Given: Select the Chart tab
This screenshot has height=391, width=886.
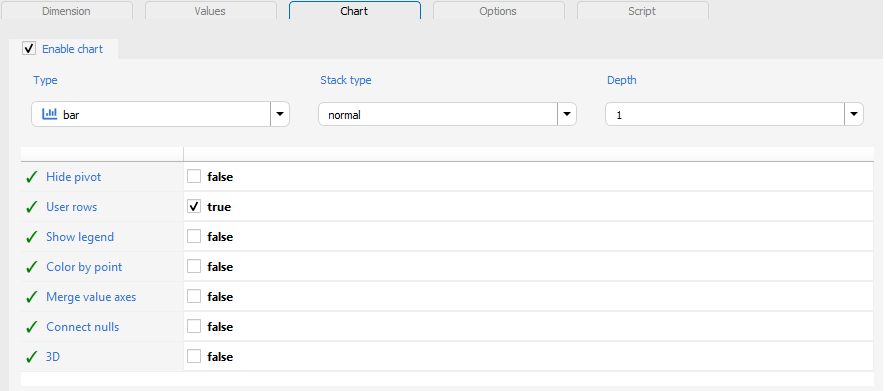Looking at the screenshot, I should point(354,11).
